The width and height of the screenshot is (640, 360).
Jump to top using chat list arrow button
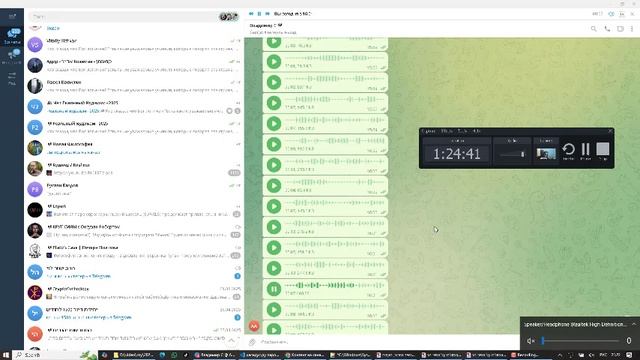pyautogui.click(x=231, y=340)
